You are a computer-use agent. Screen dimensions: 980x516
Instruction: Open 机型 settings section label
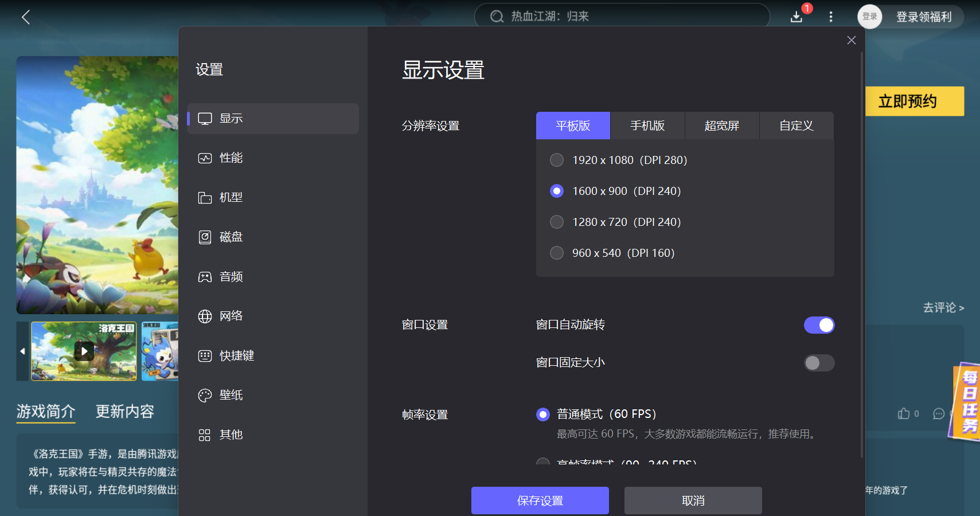pos(231,198)
